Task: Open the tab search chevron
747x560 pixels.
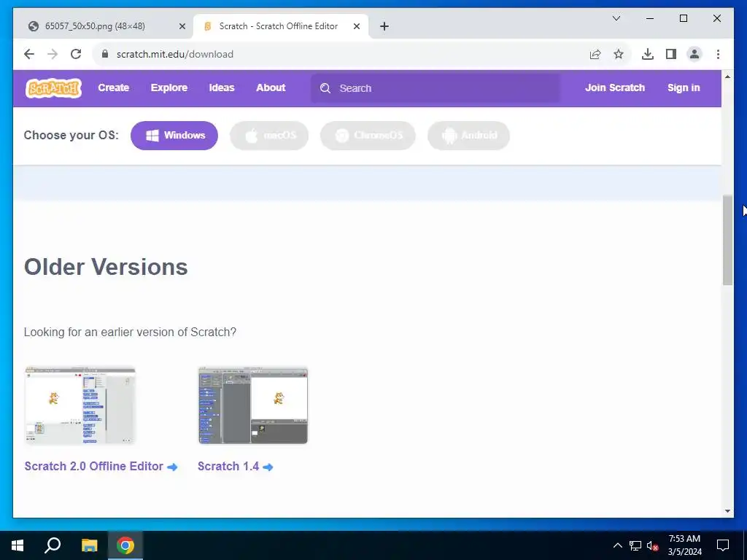Action: 616,18
